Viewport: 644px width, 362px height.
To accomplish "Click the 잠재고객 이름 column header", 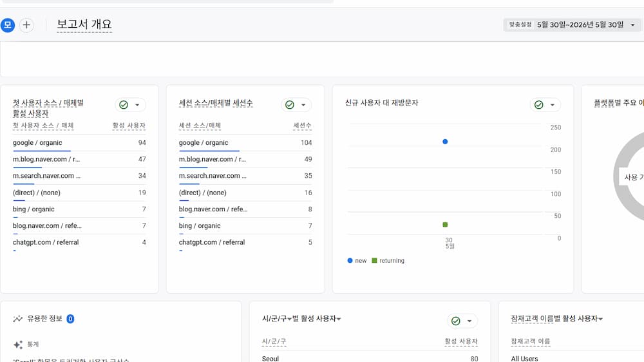I will (530, 341).
